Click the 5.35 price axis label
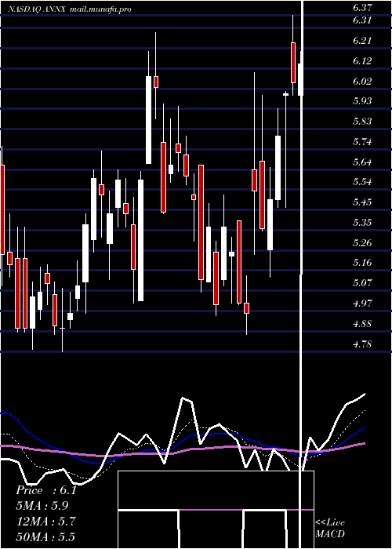The height and width of the screenshot is (549, 392). click(x=362, y=222)
